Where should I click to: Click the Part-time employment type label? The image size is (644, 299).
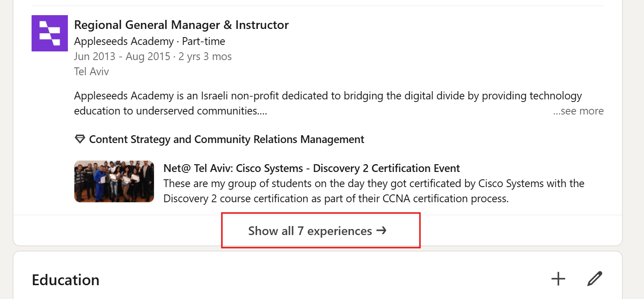pyautogui.click(x=204, y=41)
